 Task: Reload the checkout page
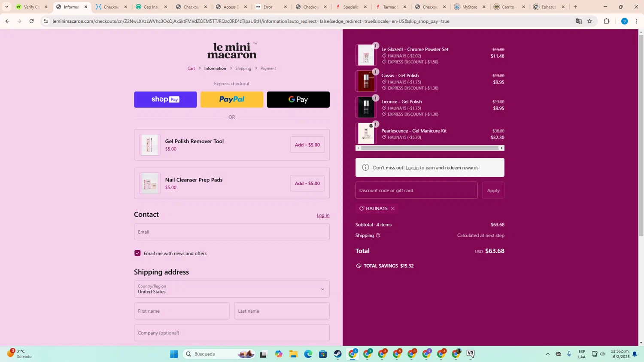point(31,21)
